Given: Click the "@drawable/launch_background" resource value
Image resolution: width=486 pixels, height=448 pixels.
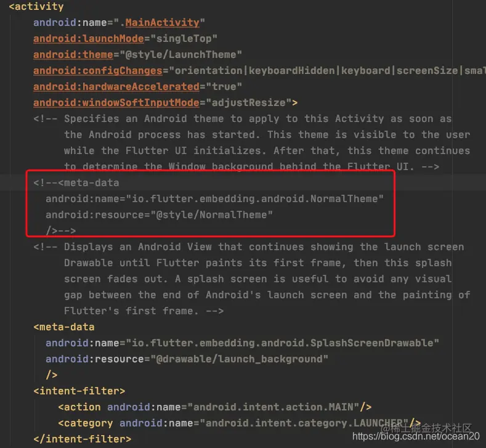Looking at the screenshot, I should tap(239, 359).
